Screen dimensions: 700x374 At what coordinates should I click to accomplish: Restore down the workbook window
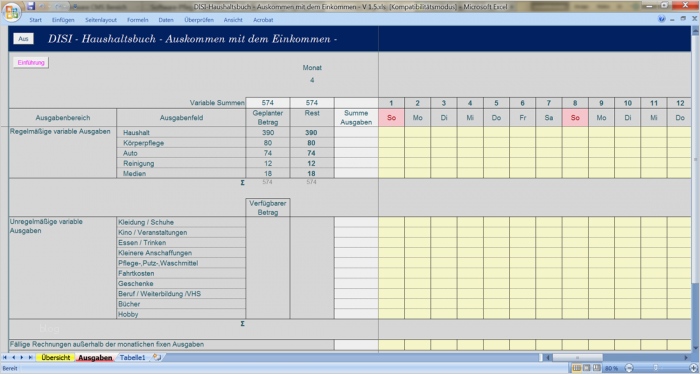(x=683, y=19)
